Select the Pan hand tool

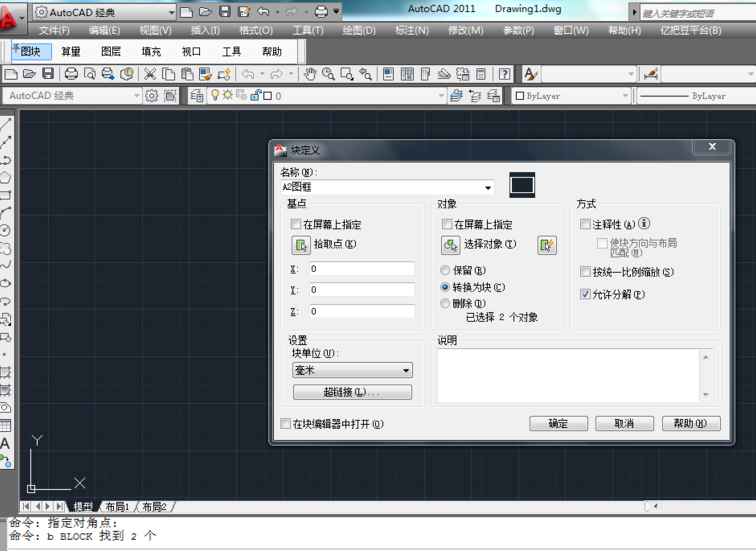tap(310, 74)
